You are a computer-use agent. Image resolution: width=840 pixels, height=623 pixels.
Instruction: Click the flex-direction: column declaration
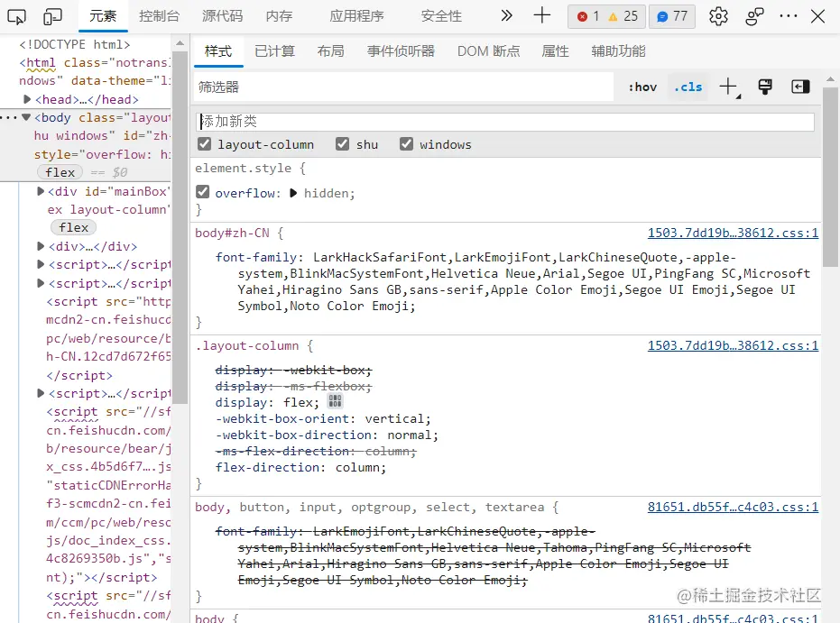pyautogui.click(x=300, y=467)
